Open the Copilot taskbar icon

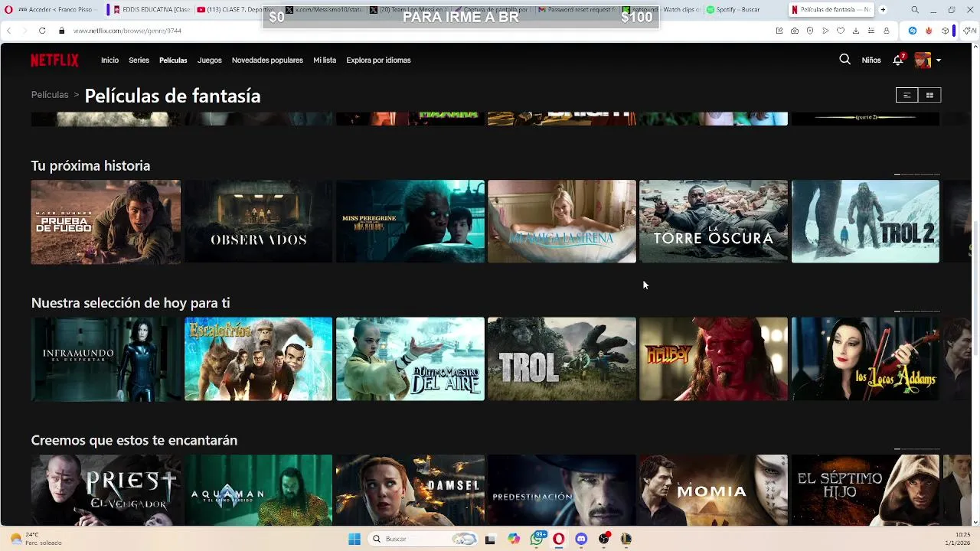point(514,539)
